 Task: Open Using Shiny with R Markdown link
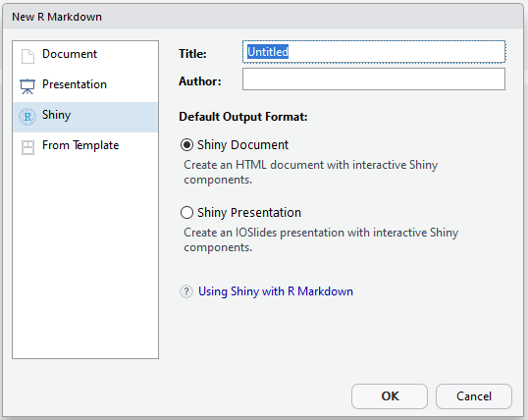[276, 291]
